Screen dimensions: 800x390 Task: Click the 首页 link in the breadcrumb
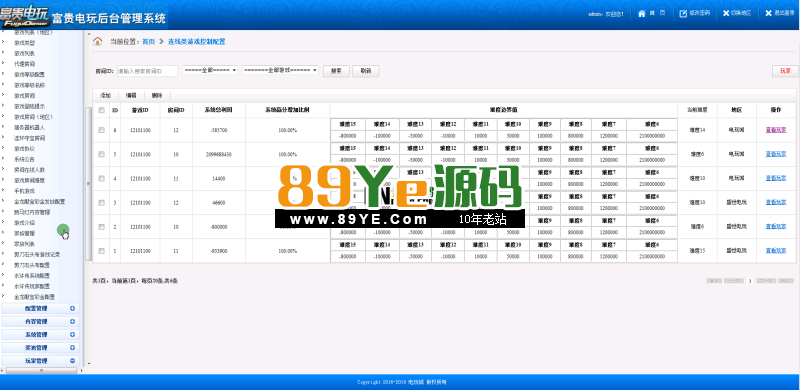(x=148, y=42)
